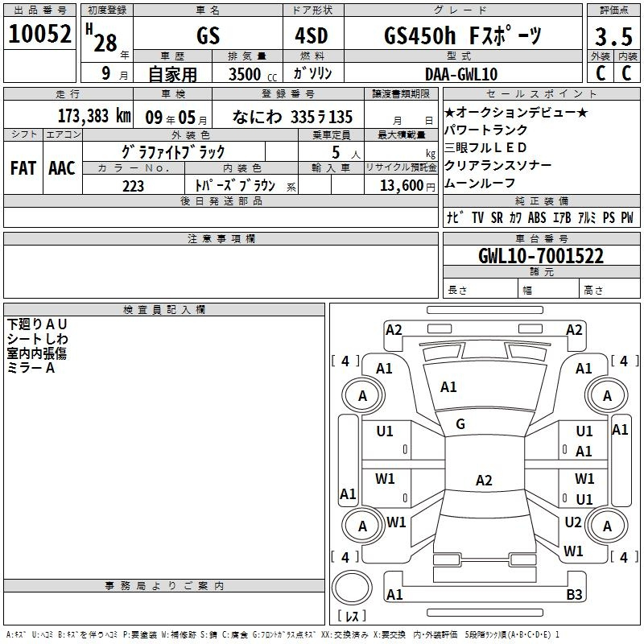
Task: Click sales point クリアランスソナー
Action: pyautogui.click(x=498, y=165)
